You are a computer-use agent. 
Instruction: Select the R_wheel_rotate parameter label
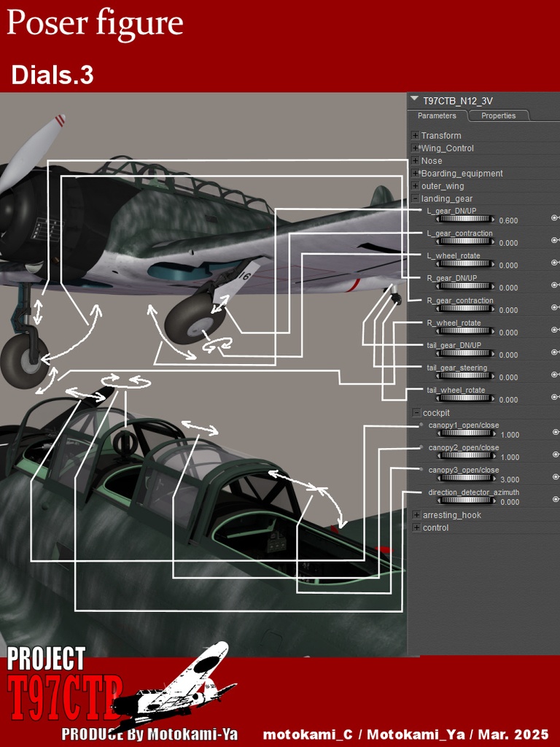point(454,323)
